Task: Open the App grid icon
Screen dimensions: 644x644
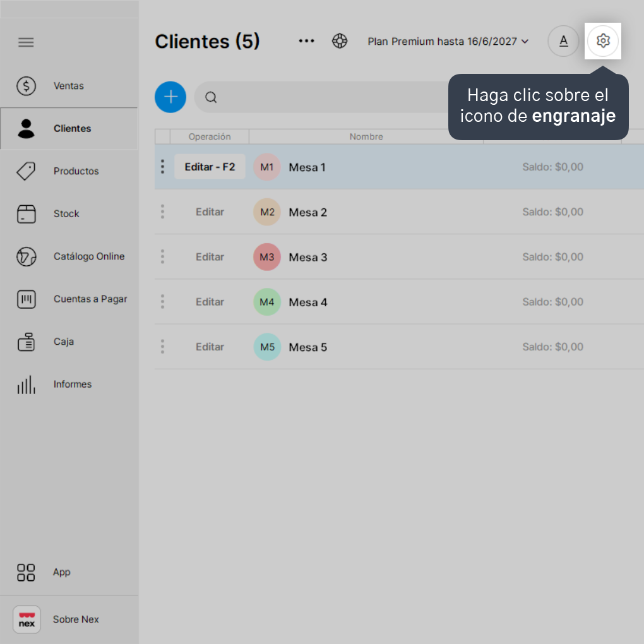Action: coord(26,572)
